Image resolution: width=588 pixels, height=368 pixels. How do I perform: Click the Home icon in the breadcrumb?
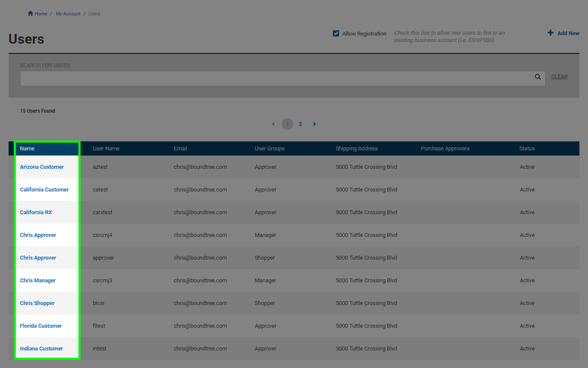coord(30,14)
